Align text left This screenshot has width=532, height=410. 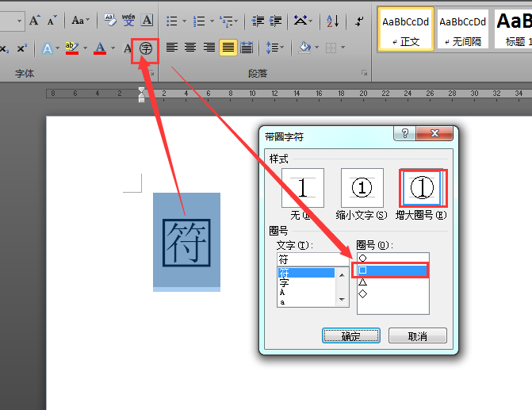tap(172, 48)
